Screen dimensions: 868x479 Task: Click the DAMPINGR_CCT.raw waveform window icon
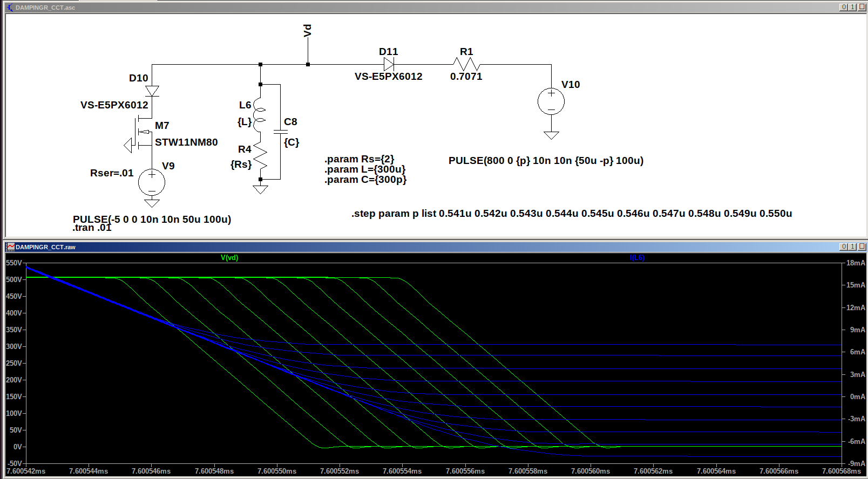(x=10, y=247)
